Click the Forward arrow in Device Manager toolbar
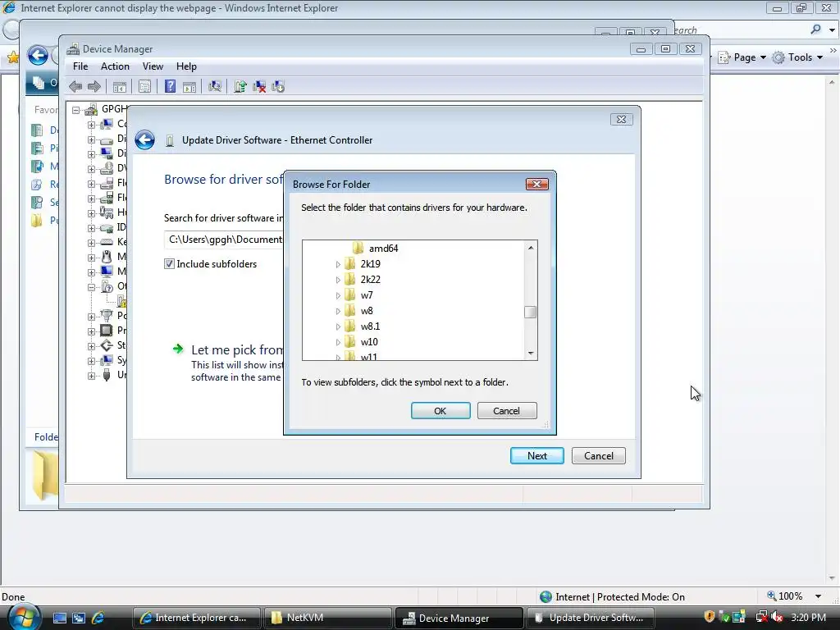The image size is (840, 630). 94,86
